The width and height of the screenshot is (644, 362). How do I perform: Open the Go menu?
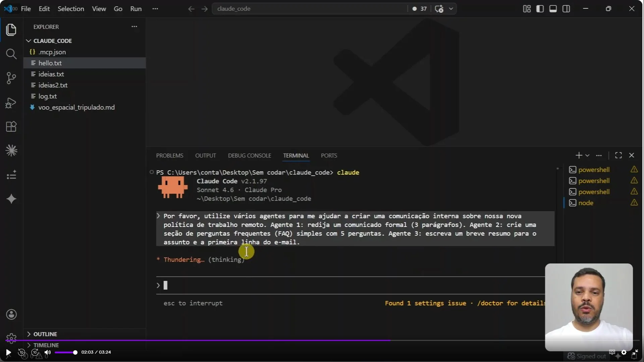coord(118,9)
